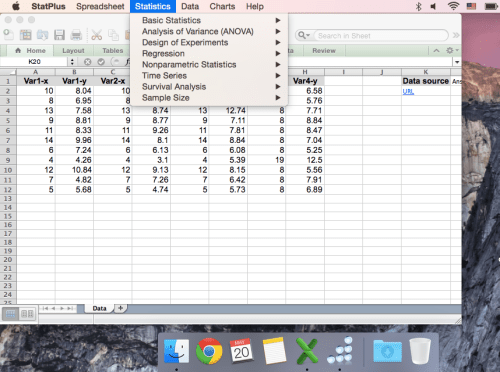This screenshot has width=500, height=372.
Task: Launch Google Chrome from the Dock
Action: pos(209,351)
